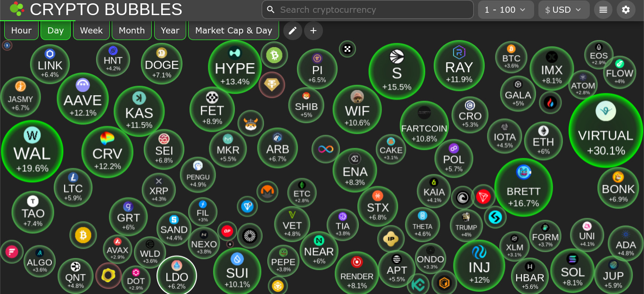Open the Market Cap & Day tab

(234, 31)
